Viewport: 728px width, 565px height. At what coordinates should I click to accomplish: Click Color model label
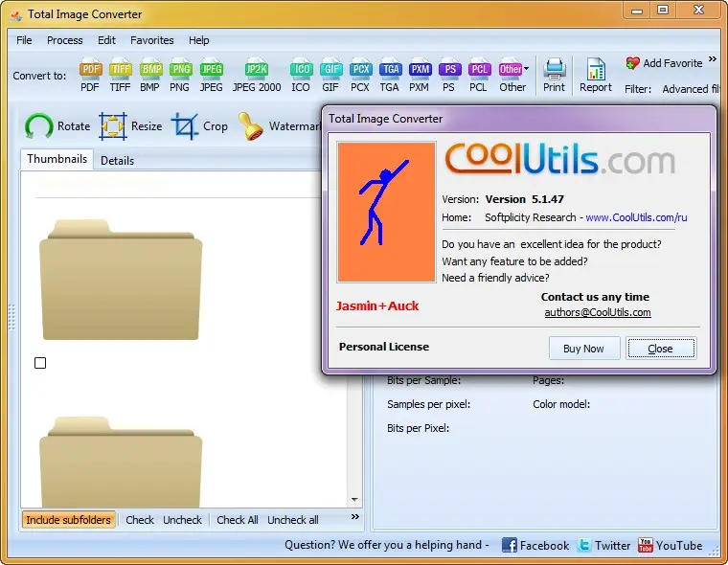tap(561, 404)
